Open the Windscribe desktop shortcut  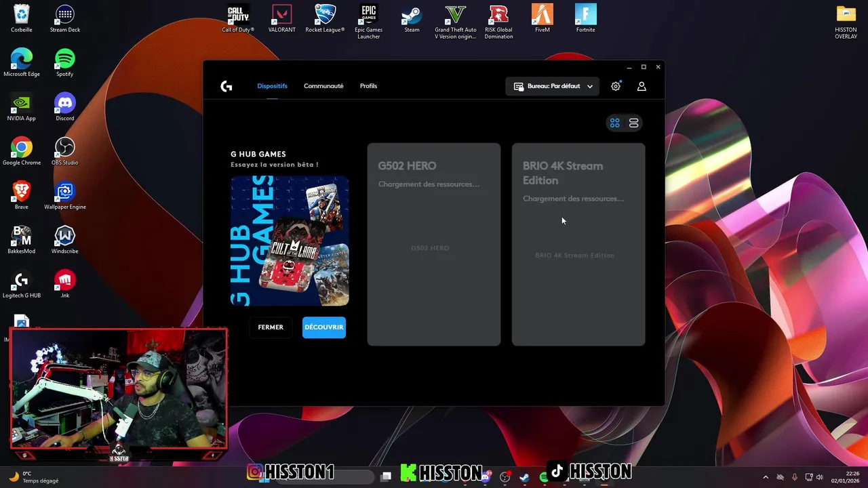coord(65,239)
